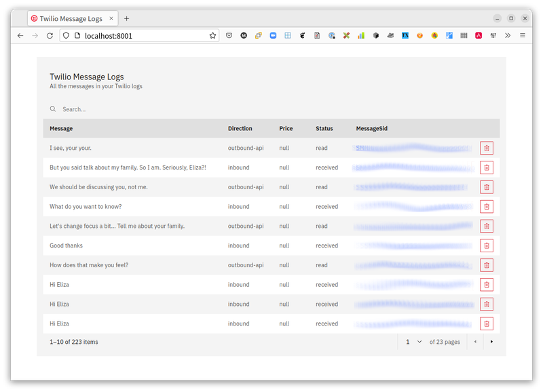Click 'outbound-api' in 'I see, your your.' row
This screenshot has height=392, width=543.
(246, 148)
